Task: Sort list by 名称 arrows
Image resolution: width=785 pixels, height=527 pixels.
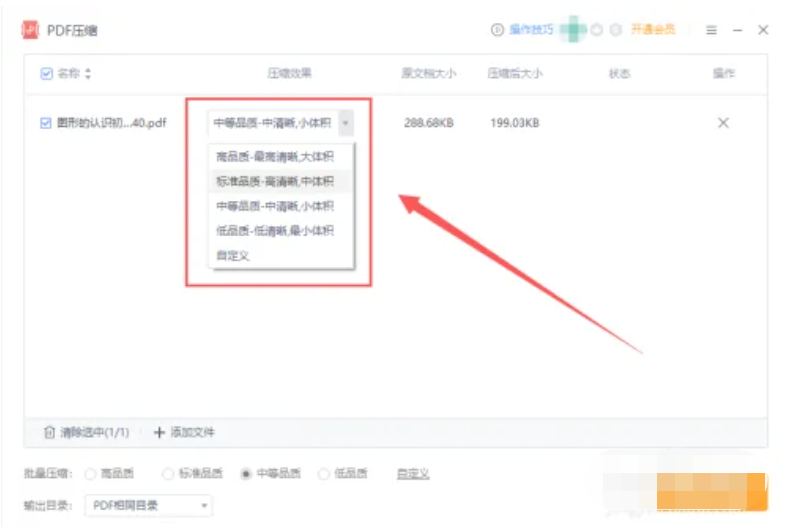Action: click(x=88, y=74)
